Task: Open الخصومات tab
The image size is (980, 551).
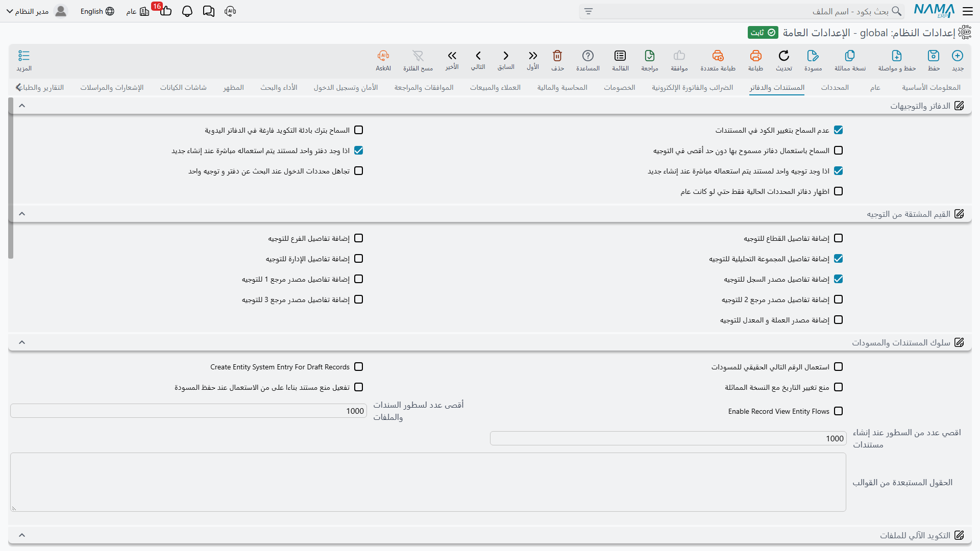Action: coord(620,87)
